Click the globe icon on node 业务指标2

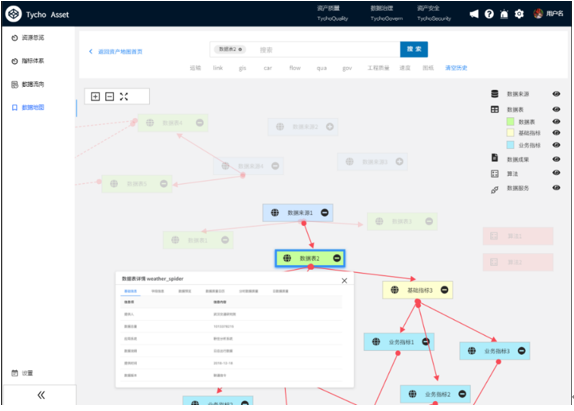(413, 394)
